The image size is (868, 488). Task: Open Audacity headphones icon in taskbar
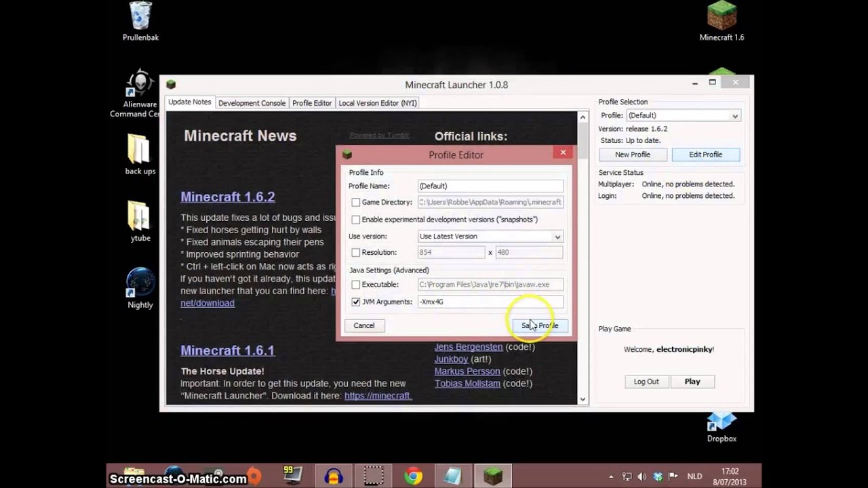pos(333,476)
